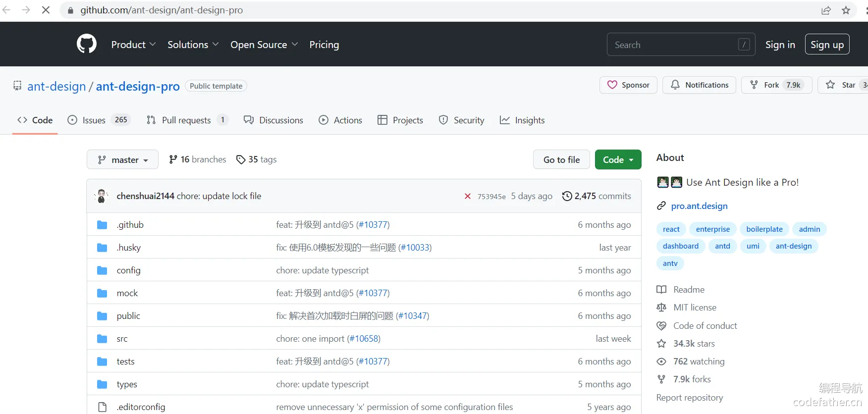Click the public folder icon
Image resolution: width=868 pixels, height=414 pixels.
coord(102,316)
